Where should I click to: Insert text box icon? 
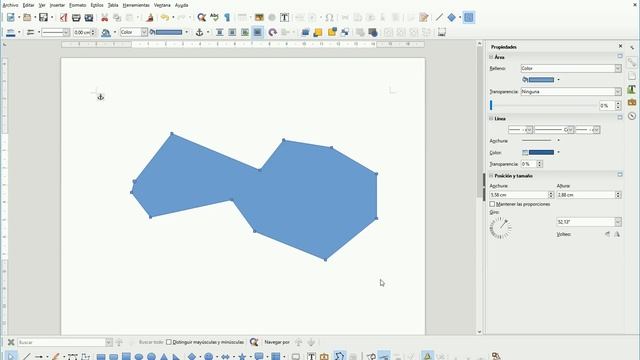coord(284,18)
